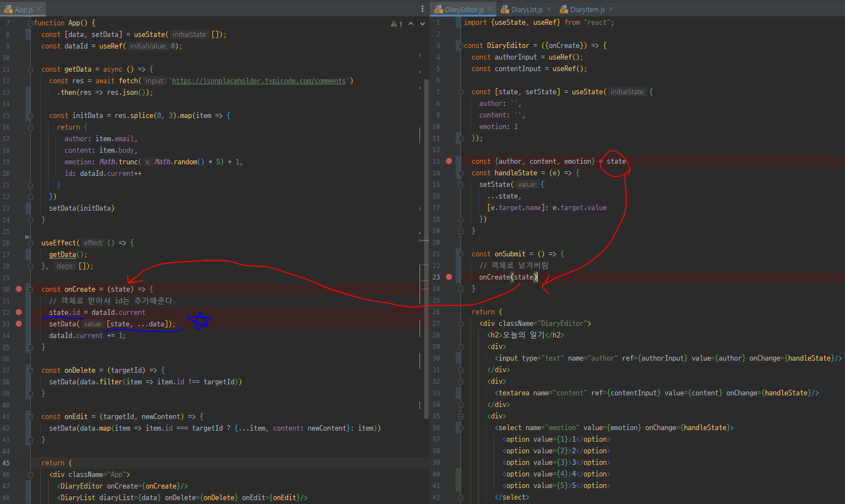Click the ...state spread on line 16

pos(504,196)
